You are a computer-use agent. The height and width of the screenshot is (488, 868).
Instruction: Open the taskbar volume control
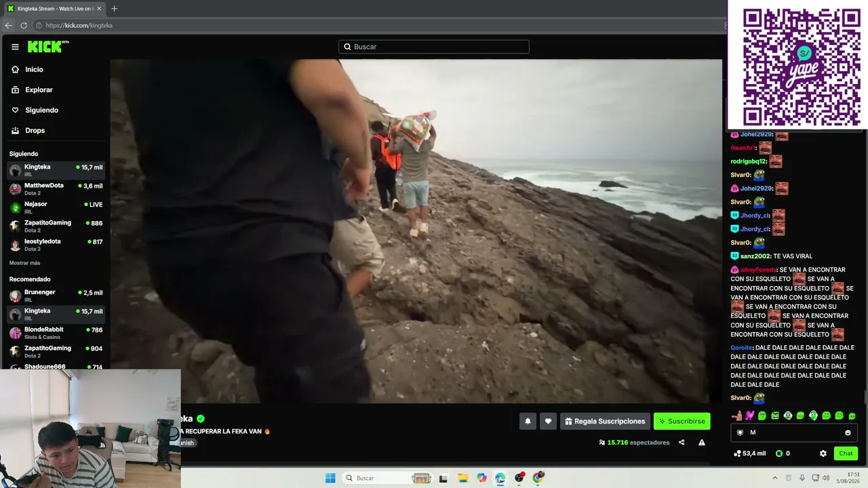826,478
